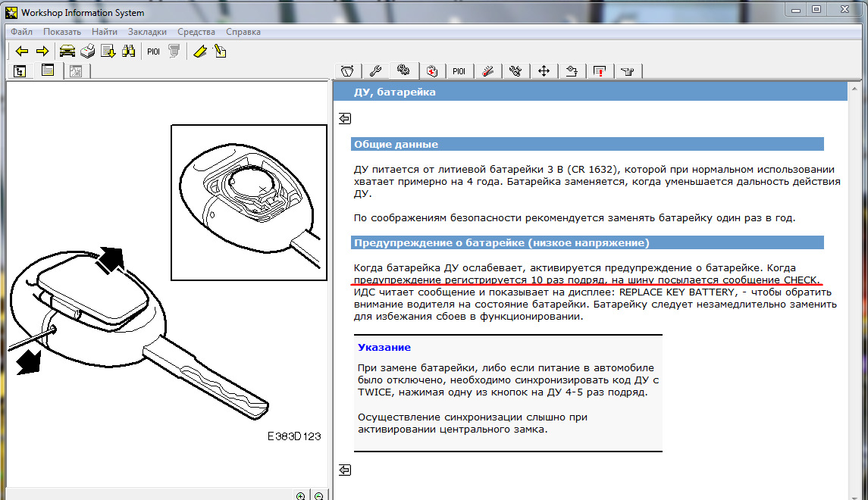This screenshot has height=500, width=868.
Task: Open the anvil special tools tab
Action: (628, 71)
